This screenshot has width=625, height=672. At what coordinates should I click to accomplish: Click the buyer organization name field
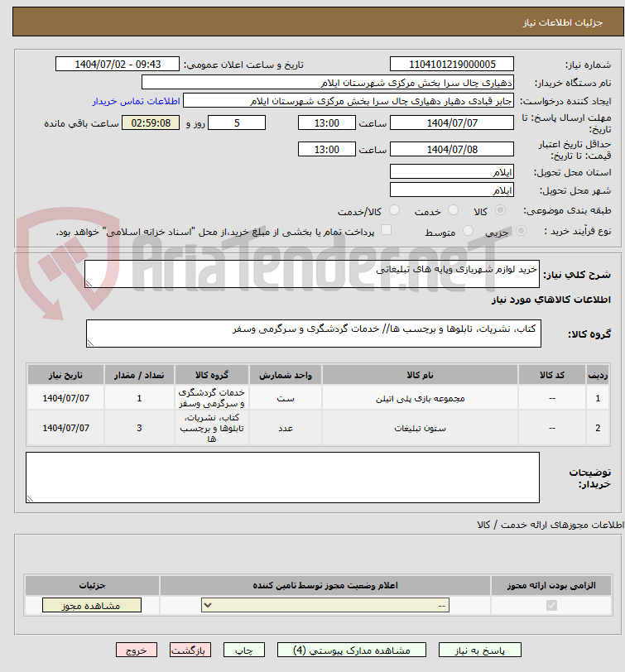[x=328, y=83]
